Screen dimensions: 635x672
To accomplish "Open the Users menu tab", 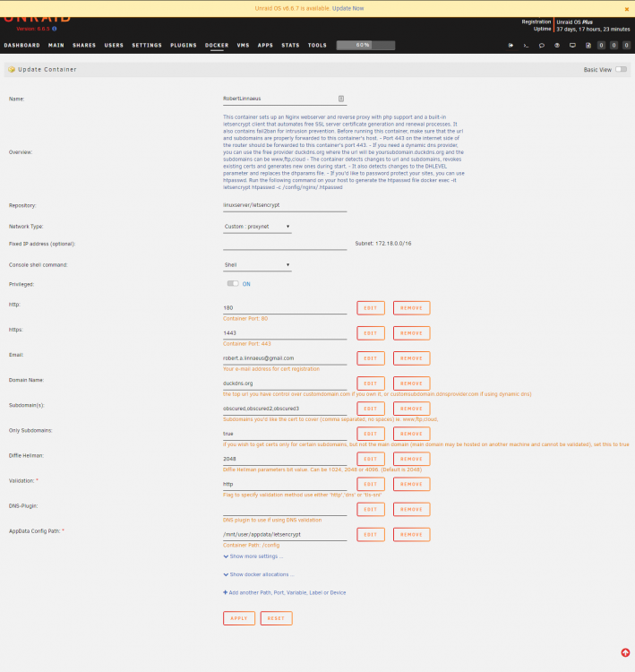I will pyautogui.click(x=114, y=45).
